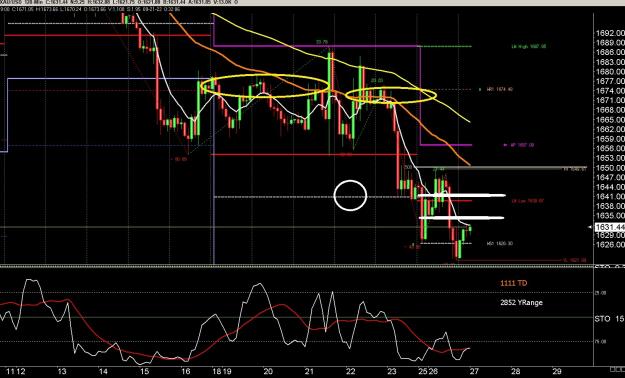Click the 1641.00 price axis label

(610, 197)
